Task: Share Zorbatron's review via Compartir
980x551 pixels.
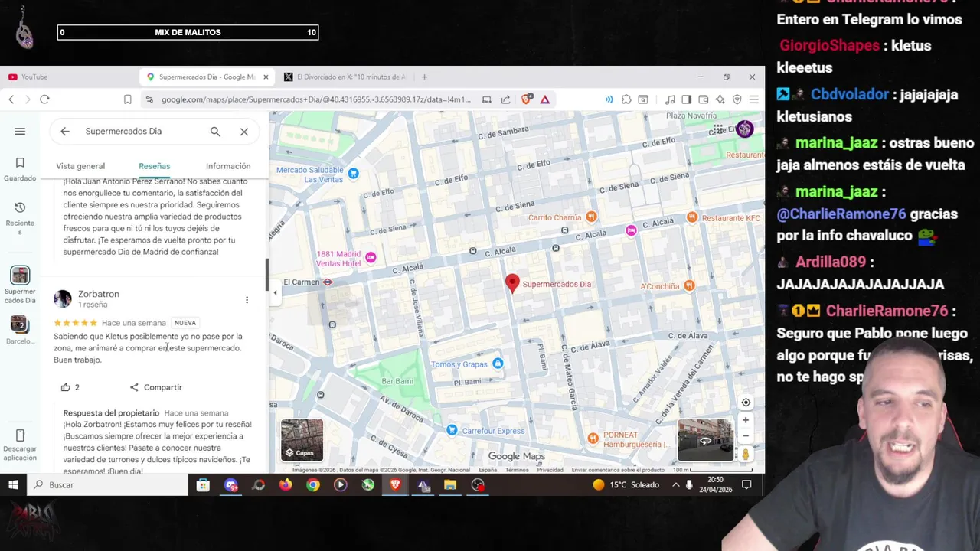Action: pyautogui.click(x=155, y=387)
